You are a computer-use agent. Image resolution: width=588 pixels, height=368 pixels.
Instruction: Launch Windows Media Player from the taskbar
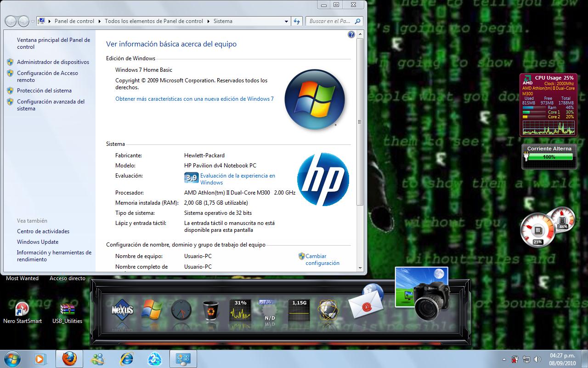click(40, 359)
